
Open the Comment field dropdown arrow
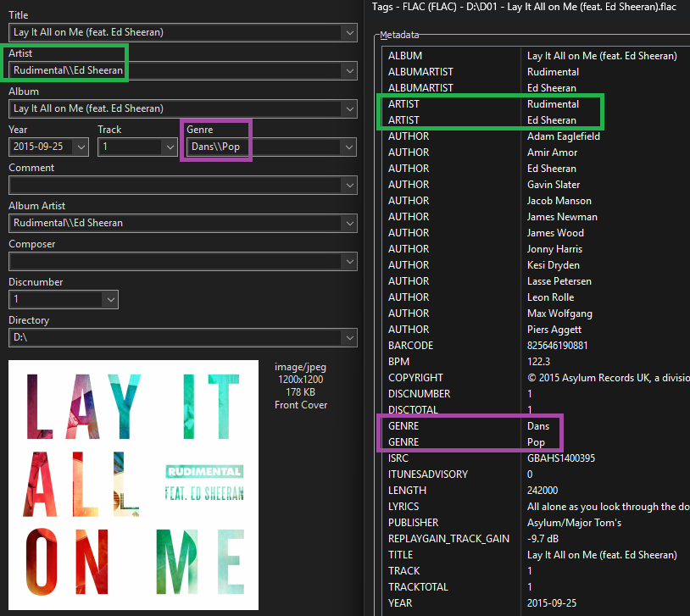click(349, 186)
